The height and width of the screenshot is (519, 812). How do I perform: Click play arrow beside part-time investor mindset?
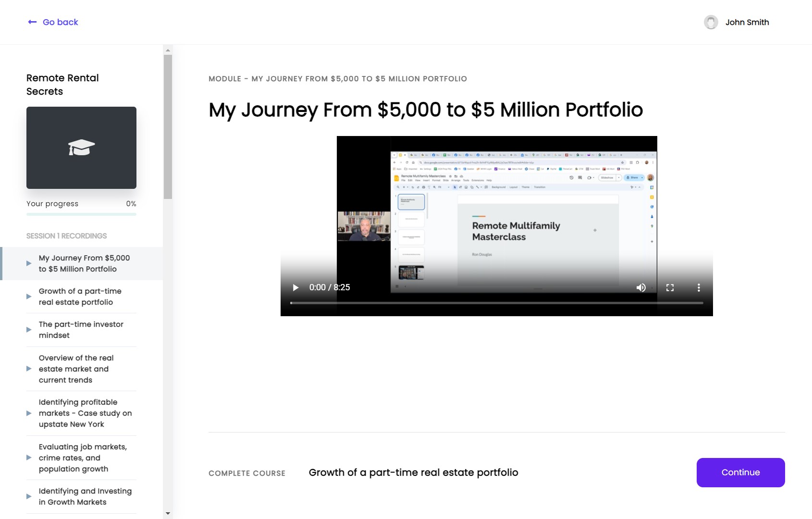[x=29, y=330]
